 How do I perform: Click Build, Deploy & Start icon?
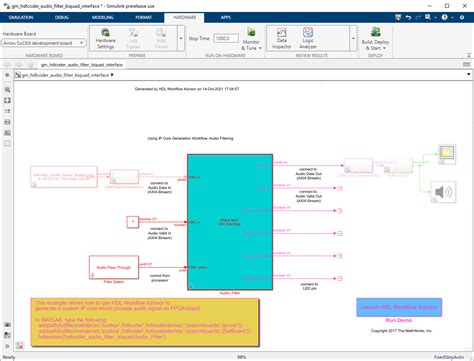376,32
